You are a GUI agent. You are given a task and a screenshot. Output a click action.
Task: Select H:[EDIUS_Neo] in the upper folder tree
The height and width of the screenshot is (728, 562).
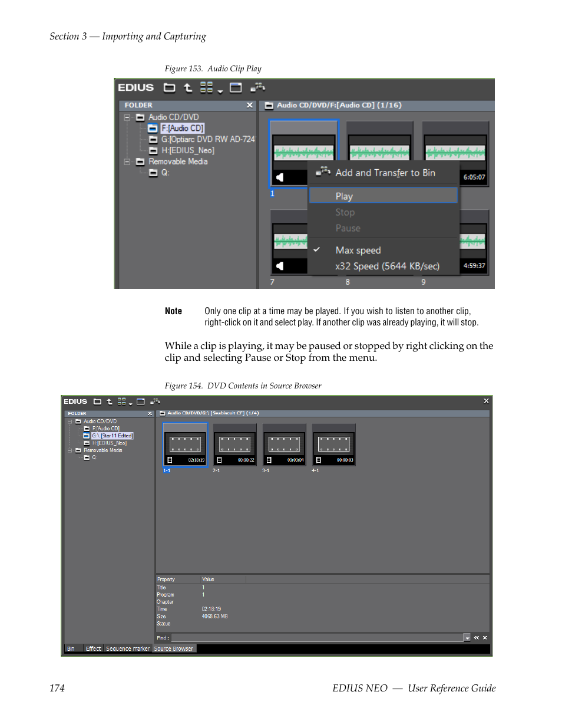coord(187,150)
